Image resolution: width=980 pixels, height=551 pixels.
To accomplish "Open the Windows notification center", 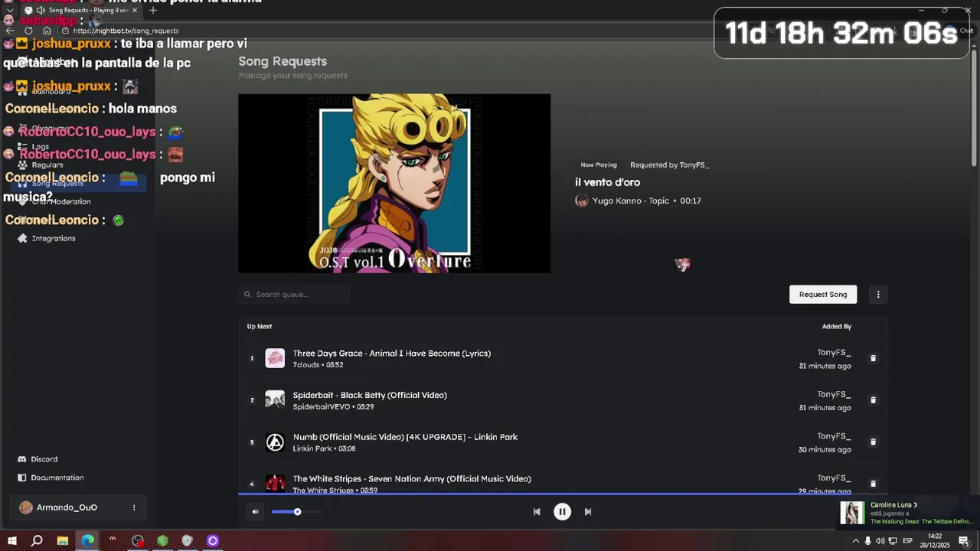I will (x=963, y=541).
